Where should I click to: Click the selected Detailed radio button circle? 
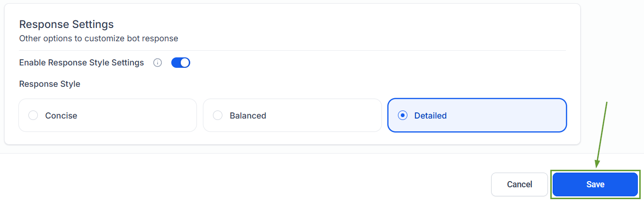pyautogui.click(x=403, y=115)
